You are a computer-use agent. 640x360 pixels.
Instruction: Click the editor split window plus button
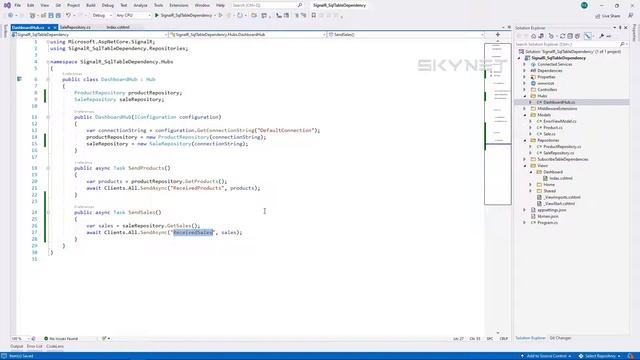click(498, 35)
